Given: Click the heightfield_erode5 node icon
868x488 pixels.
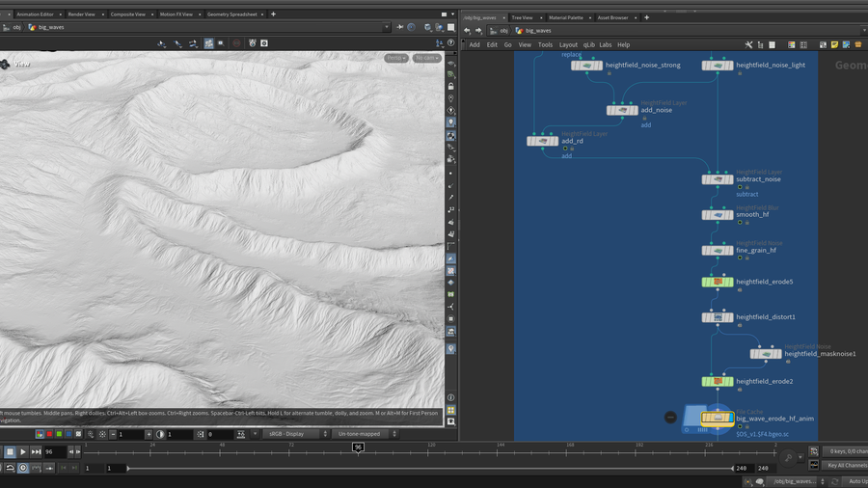Looking at the screenshot, I should [718, 283].
